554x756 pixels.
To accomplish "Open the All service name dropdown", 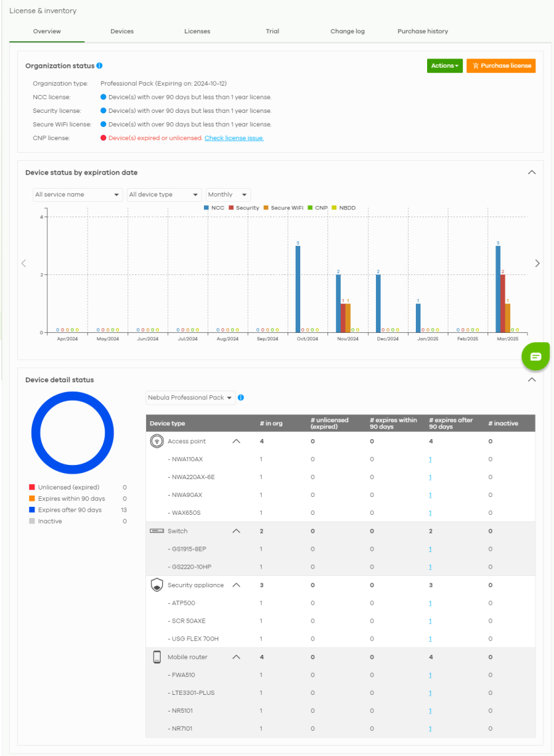I will click(x=78, y=195).
